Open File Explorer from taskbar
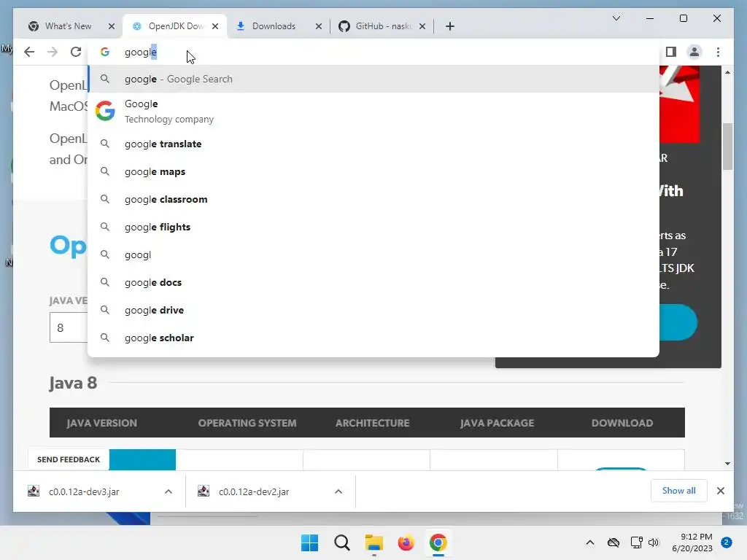Screen dimensions: 747x560 coord(374,542)
